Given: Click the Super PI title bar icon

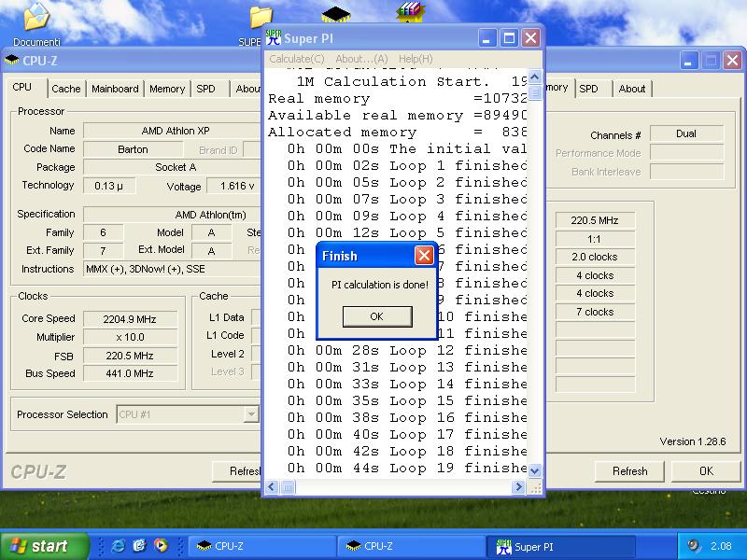Looking at the screenshot, I should click(274, 37).
